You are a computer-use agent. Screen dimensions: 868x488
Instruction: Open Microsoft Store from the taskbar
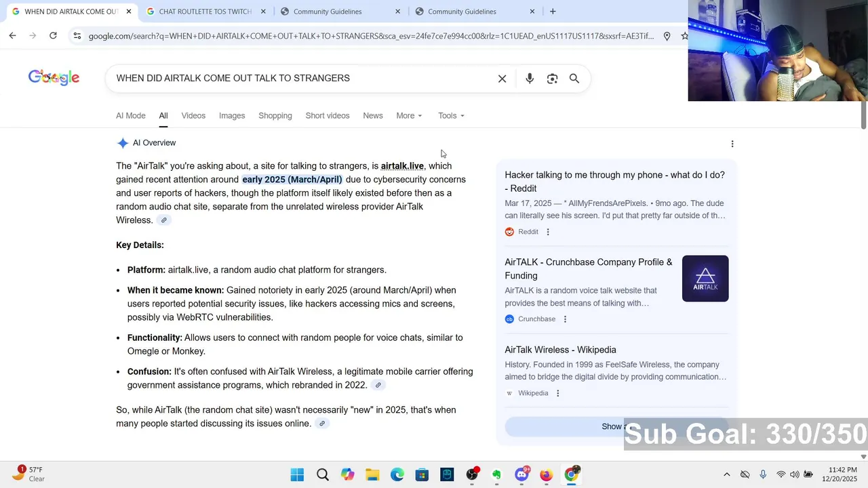[422, 474]
